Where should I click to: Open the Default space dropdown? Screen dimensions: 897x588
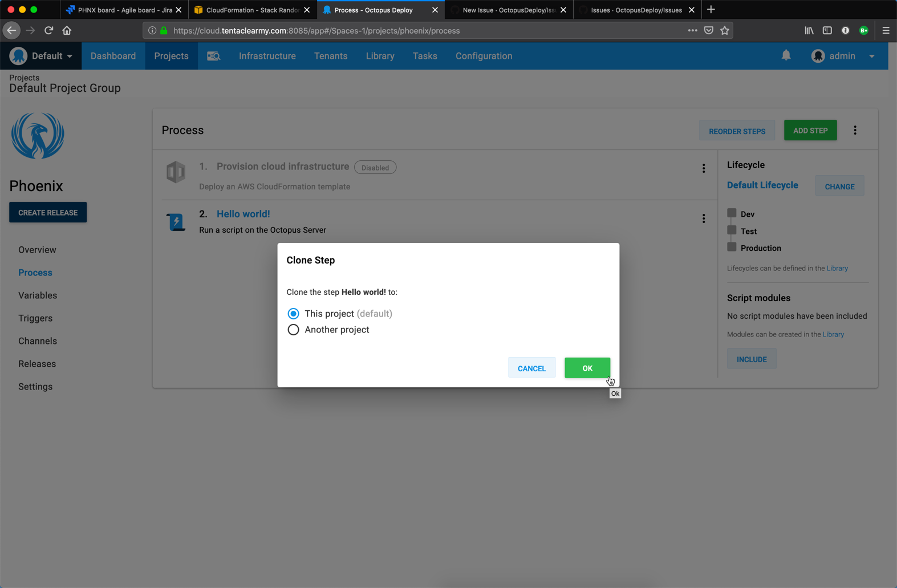[x=41, y=56]
